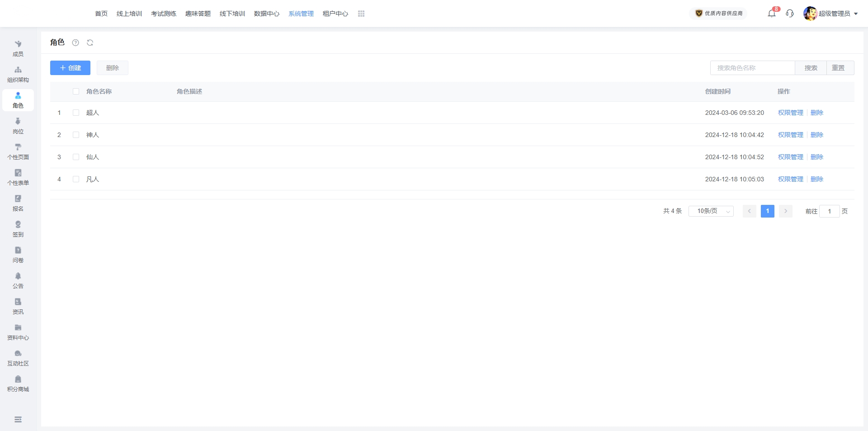Viewport: 868px width, 431px height.
Task: Open the app grid icon in top navigation
Action: pyautogui.click(x=361, y=14)
